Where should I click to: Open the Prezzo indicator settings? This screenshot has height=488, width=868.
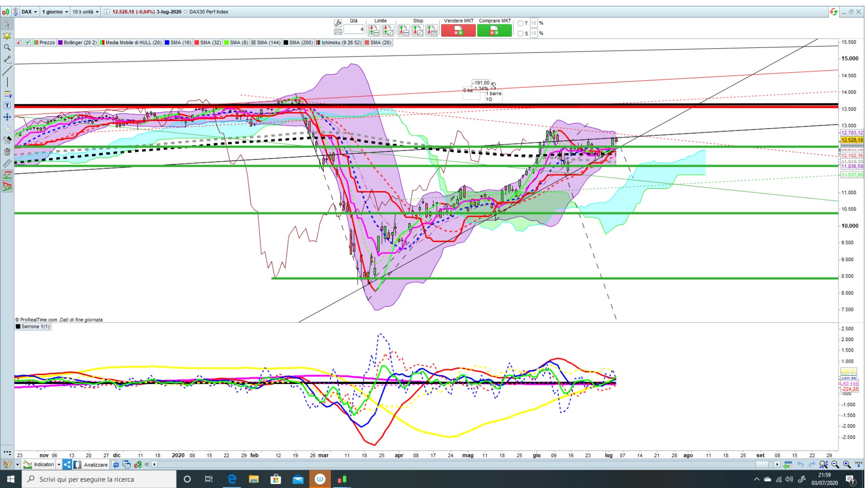44,42
